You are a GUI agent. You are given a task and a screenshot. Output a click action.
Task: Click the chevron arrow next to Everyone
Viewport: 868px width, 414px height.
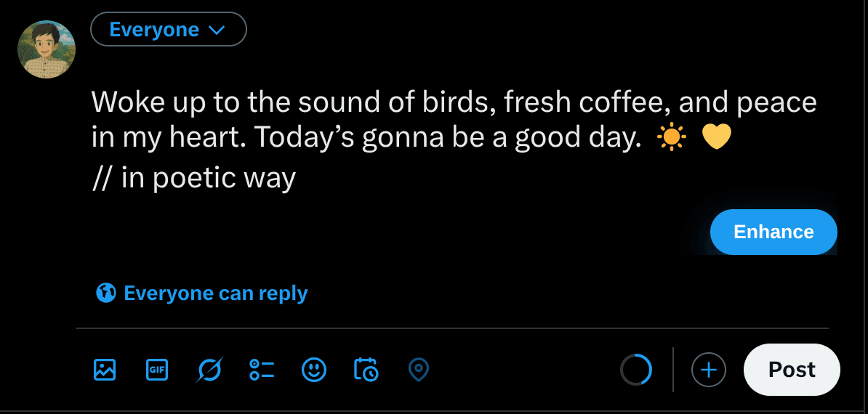217,31
